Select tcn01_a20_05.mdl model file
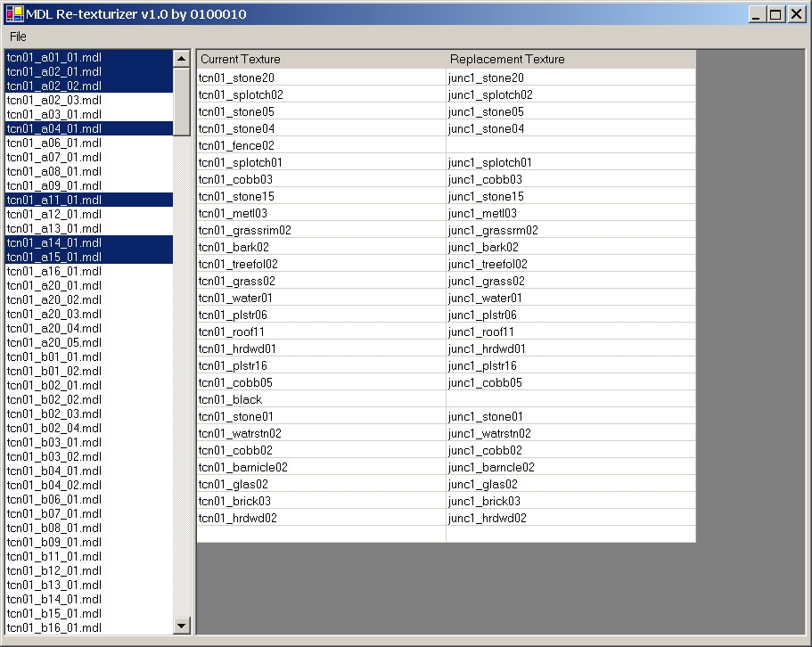 point(53,342)
